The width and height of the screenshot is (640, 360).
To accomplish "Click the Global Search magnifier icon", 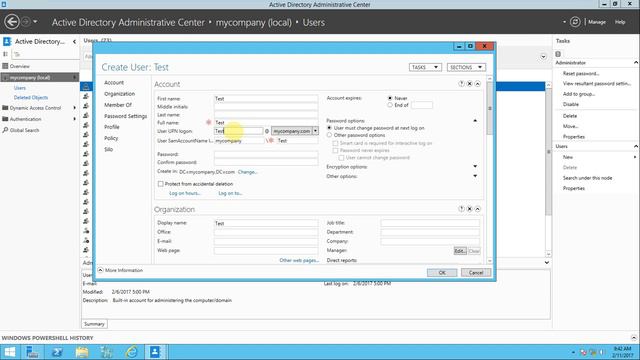I will click(x=5, y=130).
